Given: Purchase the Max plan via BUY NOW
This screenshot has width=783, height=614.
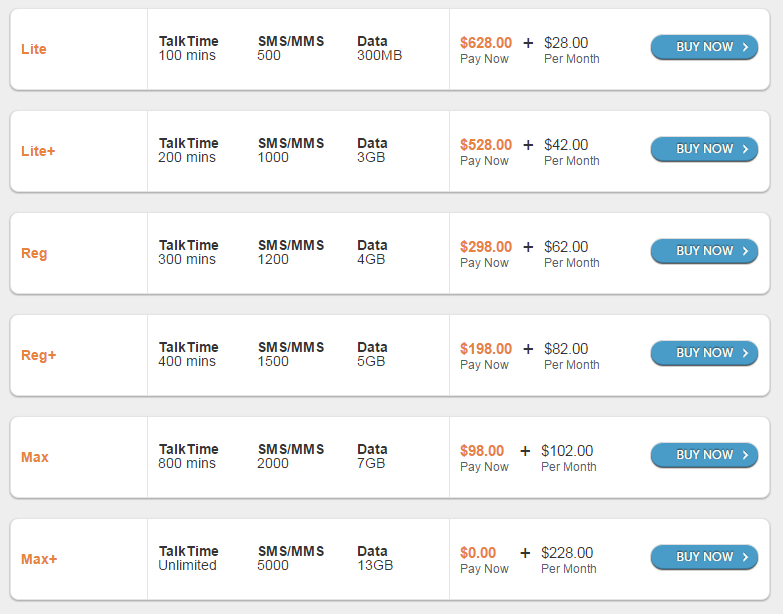Looking at the screenshot, I should 704,455.
